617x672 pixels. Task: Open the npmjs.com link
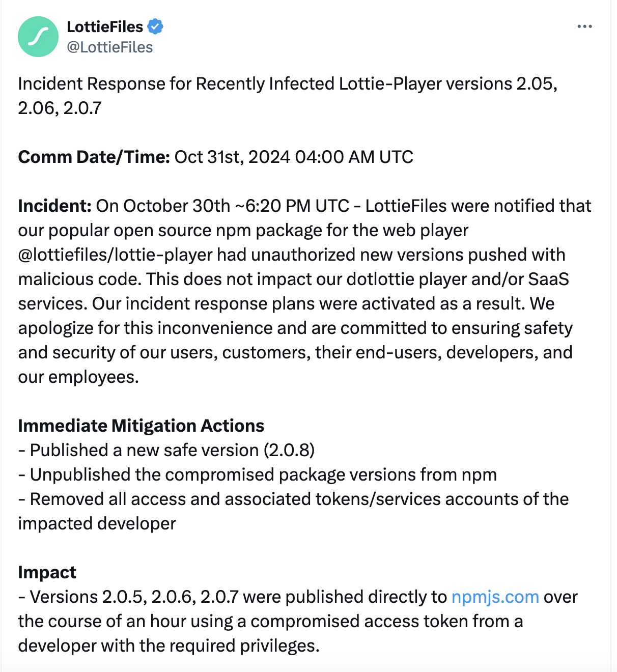tap(495, 597)
